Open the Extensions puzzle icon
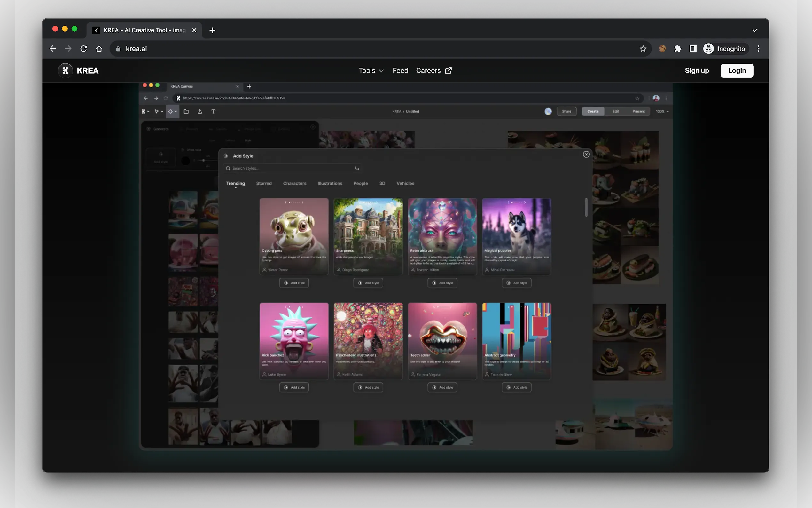 (678, 49)
